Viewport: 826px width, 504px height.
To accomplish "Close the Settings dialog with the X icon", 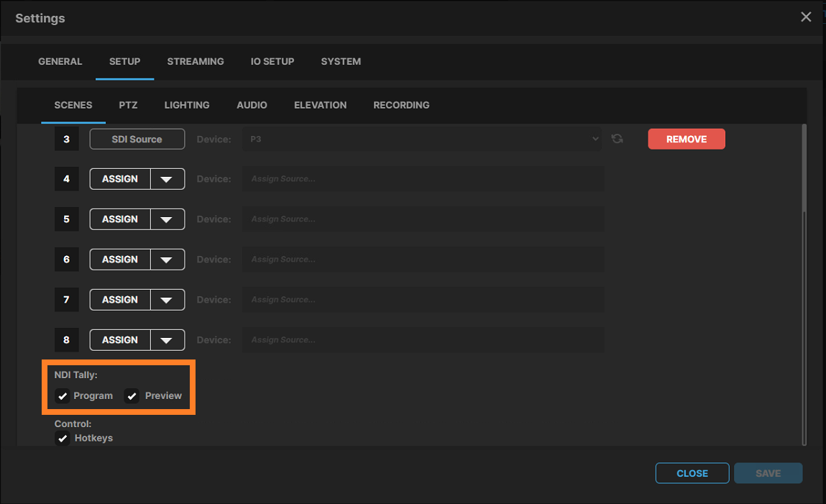I will pos(806,17).
